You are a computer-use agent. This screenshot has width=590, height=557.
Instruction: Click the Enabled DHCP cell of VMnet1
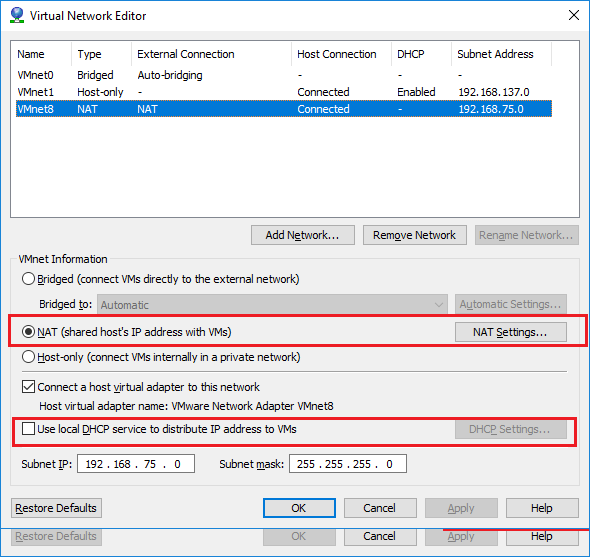[x=416, y=92]
